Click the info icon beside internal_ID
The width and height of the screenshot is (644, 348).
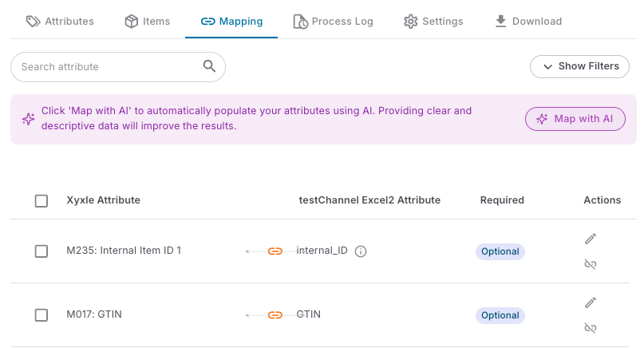361,251
